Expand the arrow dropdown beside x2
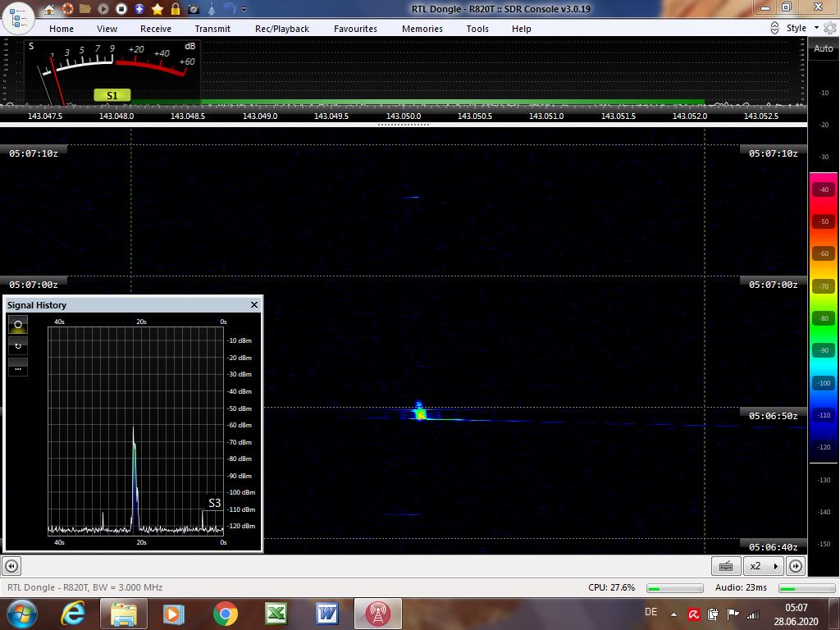Viewport: 840px width, 630px height. [x=776, y=566]
